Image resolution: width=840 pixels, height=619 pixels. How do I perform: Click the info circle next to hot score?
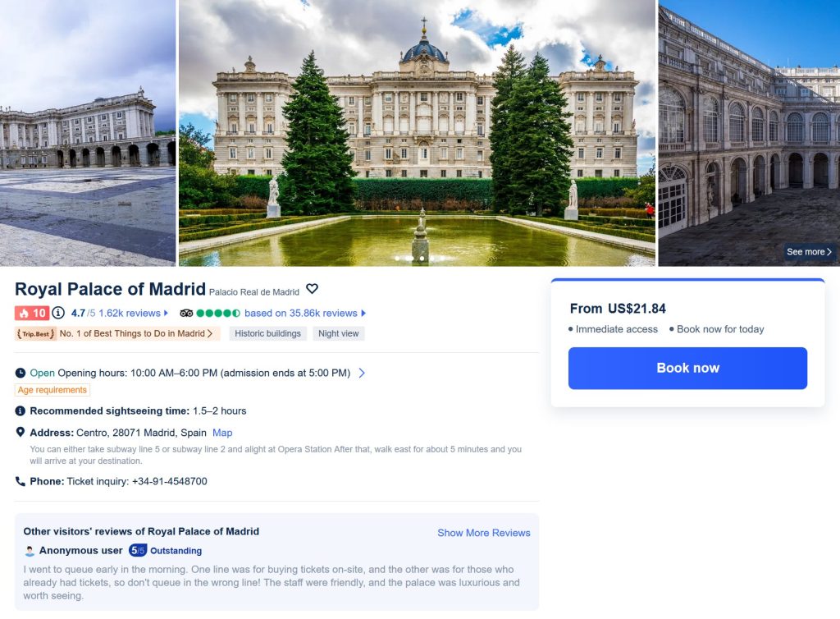[58, 313]
